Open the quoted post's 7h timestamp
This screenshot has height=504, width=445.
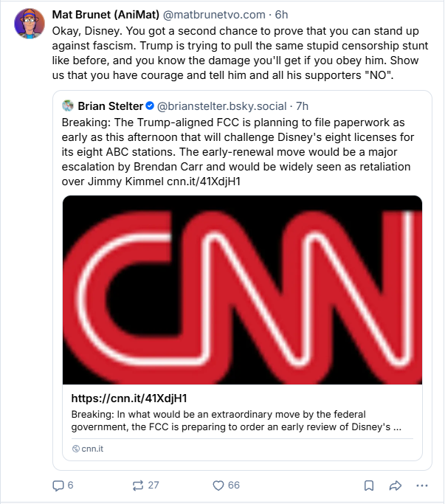[302, 106]
